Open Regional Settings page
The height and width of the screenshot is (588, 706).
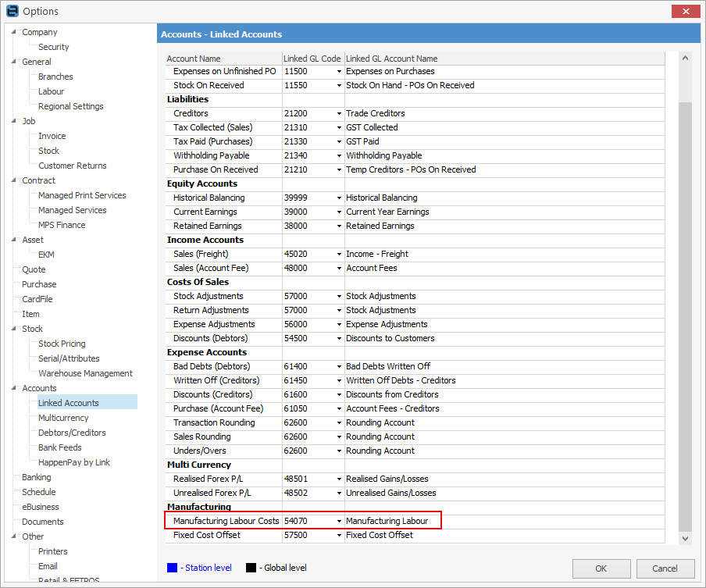click(x=71, y=106)
